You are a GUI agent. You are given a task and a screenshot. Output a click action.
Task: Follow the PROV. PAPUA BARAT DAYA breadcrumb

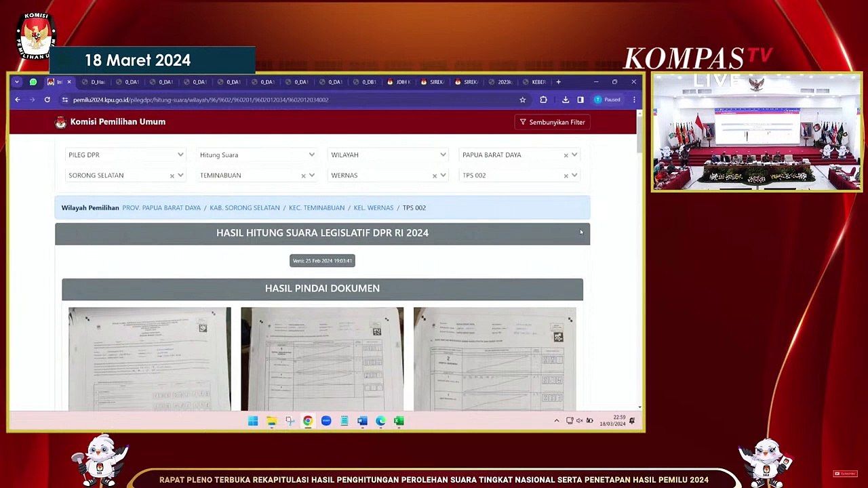pyautogui.click(x=161, y=208)
